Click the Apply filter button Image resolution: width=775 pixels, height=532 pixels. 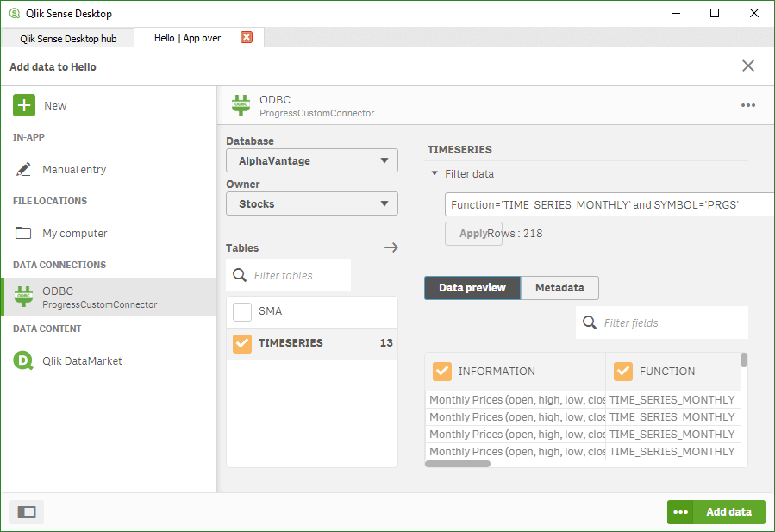473,233
